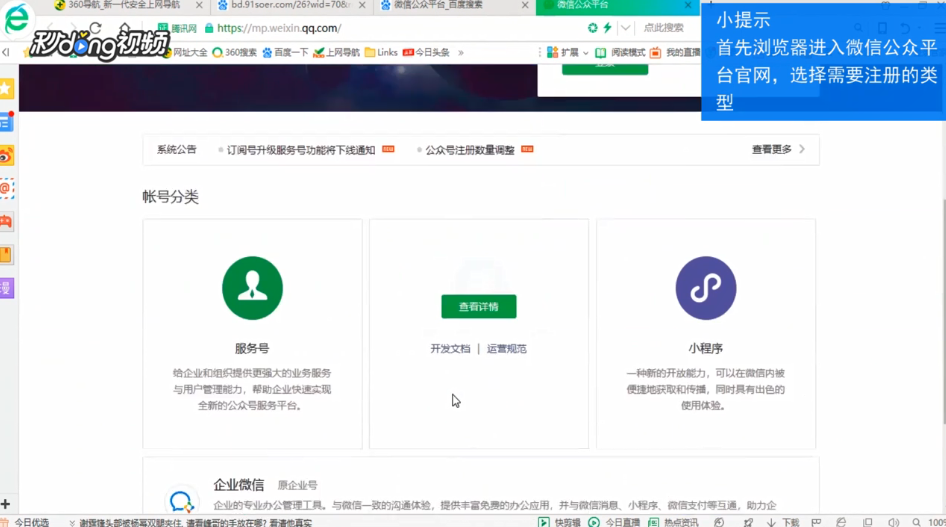This screenshot has width=946, height=527.
Task: Click the green 服务号 service account icon
Action: 252,288
